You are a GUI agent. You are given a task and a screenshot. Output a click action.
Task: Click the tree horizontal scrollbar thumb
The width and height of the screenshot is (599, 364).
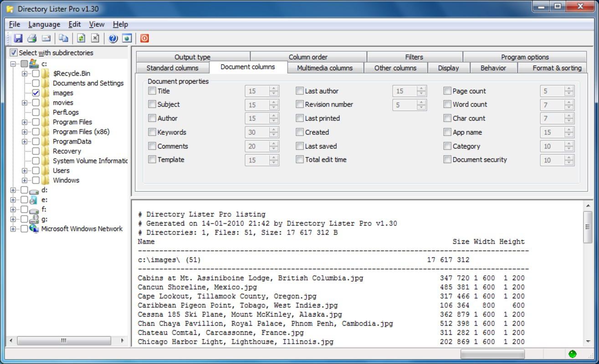click(63, 340)
